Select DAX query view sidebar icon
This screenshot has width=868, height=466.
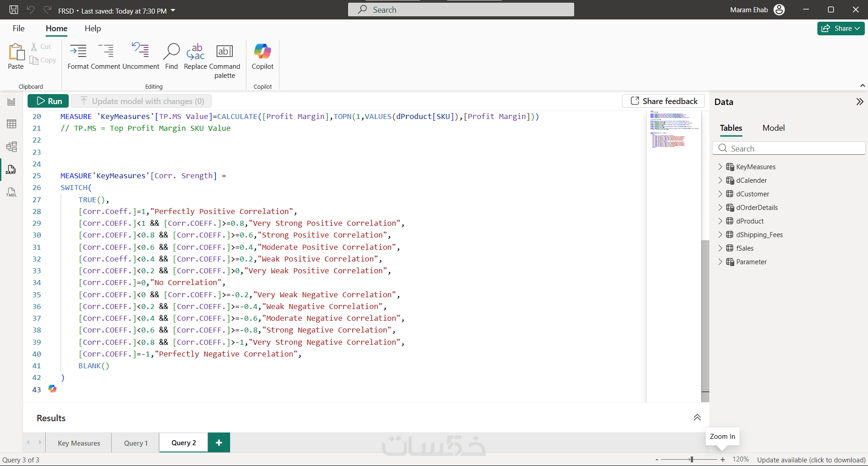pyautogui.click(x=11, y=170)
